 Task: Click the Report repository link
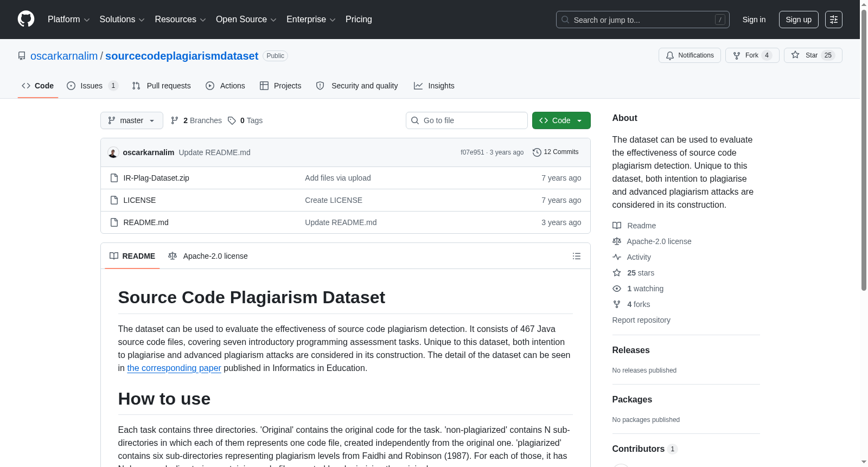tap(641, 320)
